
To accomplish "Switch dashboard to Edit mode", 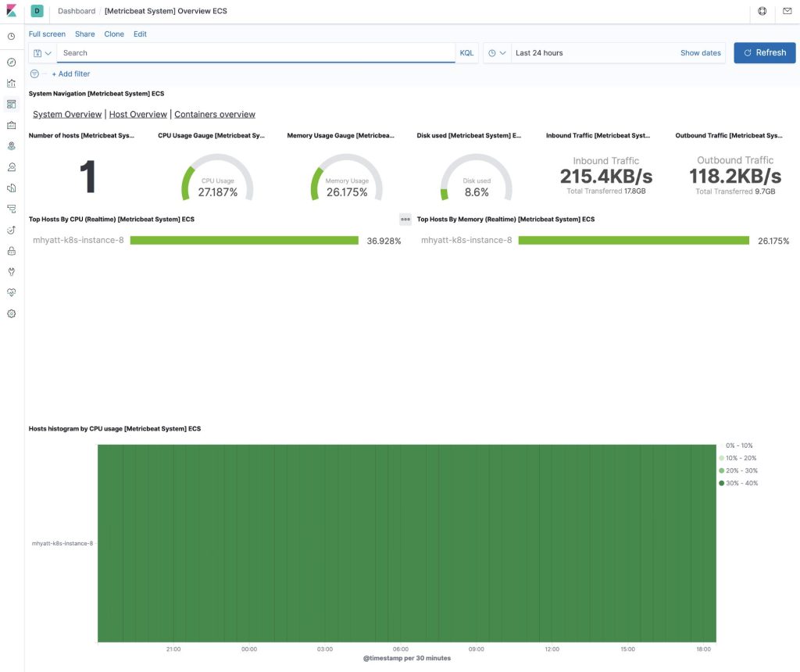I will point(140,34).
